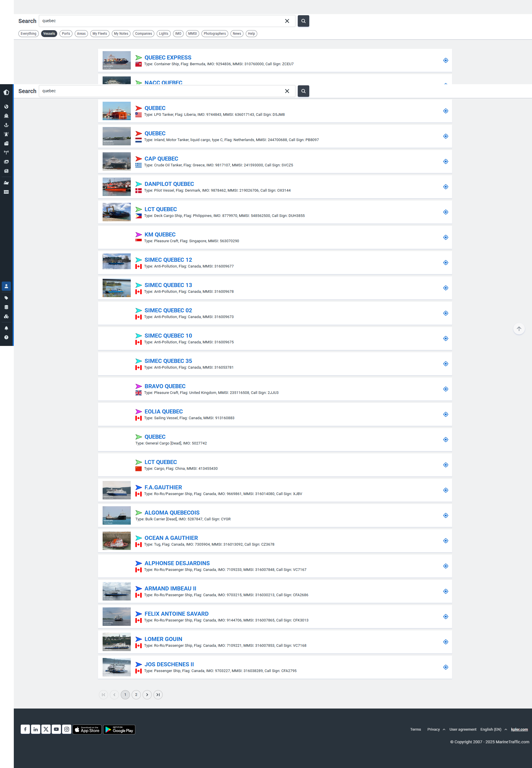This screenshot has height=768, width=532.
Task: Open the ALGOMA QUEBECOIS vessel link
Action: coord(172,513)
